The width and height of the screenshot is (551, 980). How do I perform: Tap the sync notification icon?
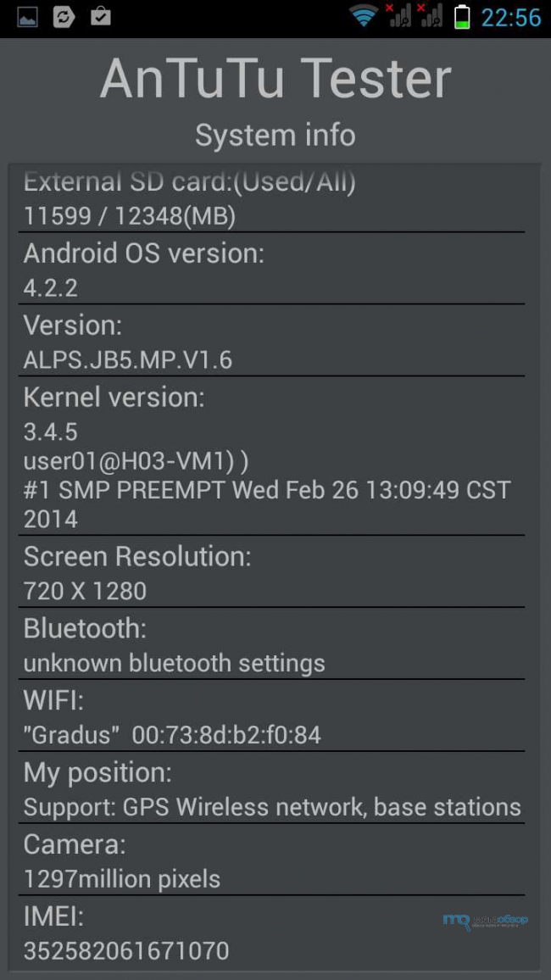pyautogui.click(x=64, y=18)
